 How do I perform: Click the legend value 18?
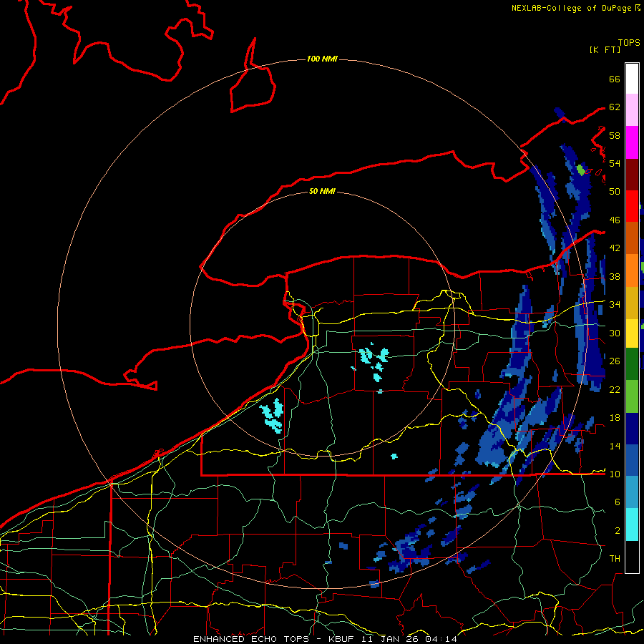pyautogui.click(x=615, y=418)
